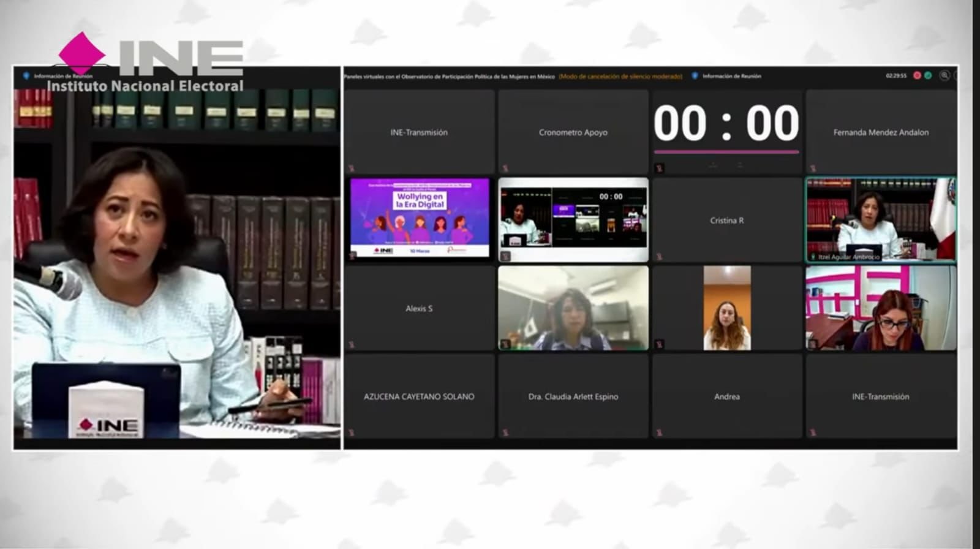Select the top-left INE-Transmisión participant tile
This screenshot has height=549, width=980.
[x=419, y=132]
